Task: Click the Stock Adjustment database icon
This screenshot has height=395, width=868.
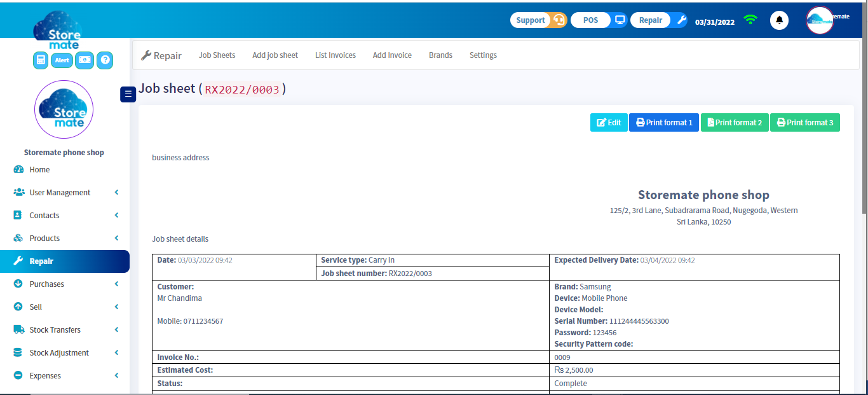Action: click(18, 352)
